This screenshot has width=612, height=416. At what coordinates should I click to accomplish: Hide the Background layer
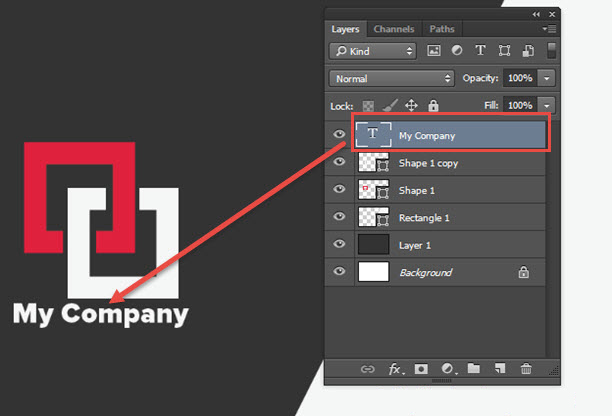coord(339,271)
